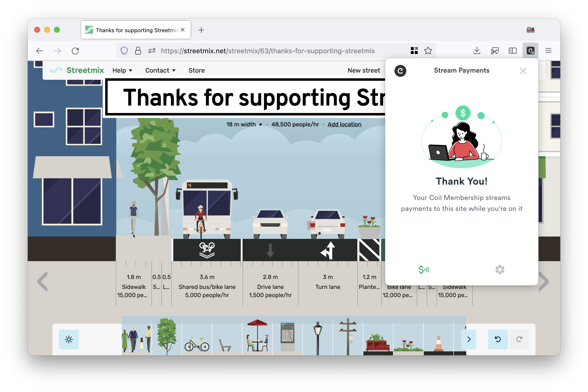588x392 pixels.
Task: Open Coil settings with the gear icon
Action: 500,270
